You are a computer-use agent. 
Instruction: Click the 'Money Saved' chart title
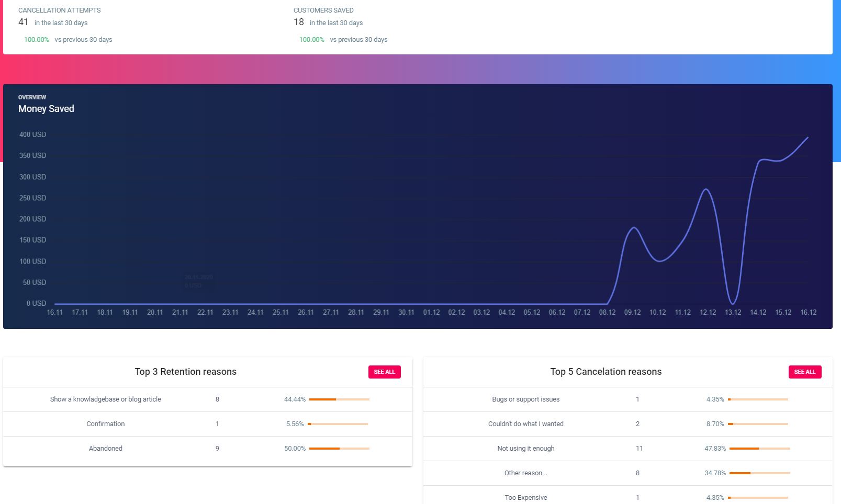click(46, 109)
